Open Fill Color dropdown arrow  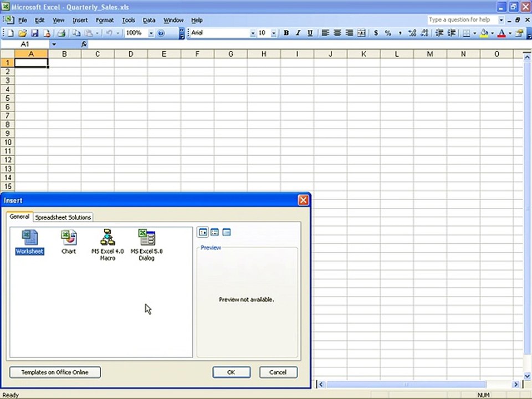click(x=492, y=33)
